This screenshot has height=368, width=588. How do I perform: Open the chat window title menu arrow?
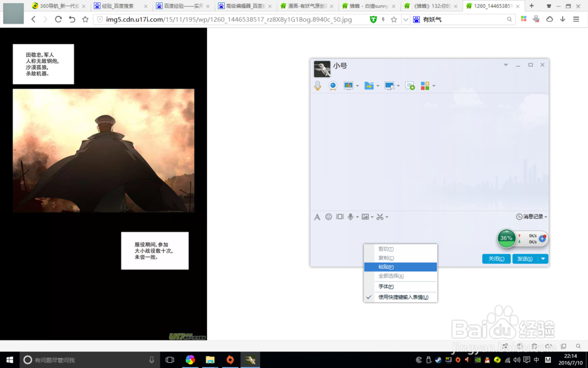point(506,65)
